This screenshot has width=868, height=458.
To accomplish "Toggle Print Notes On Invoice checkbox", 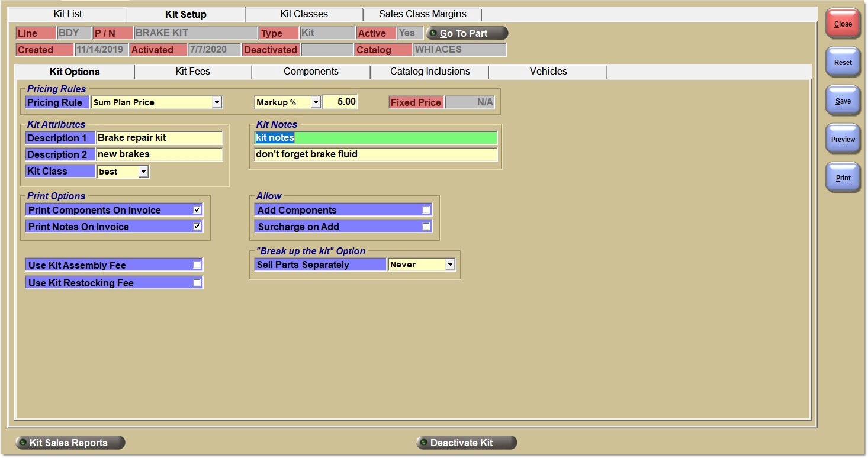I will click(197, 227).
